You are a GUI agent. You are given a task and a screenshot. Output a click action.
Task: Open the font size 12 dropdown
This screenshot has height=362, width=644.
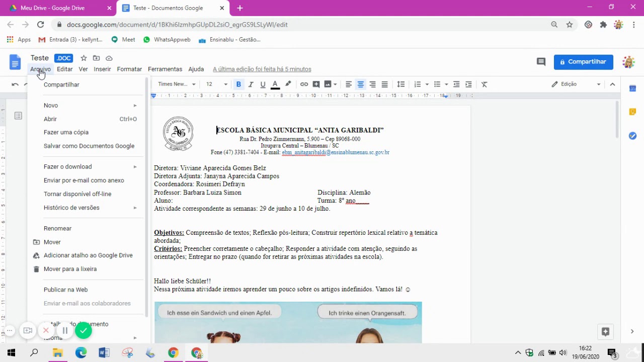(x=216, y=84)
